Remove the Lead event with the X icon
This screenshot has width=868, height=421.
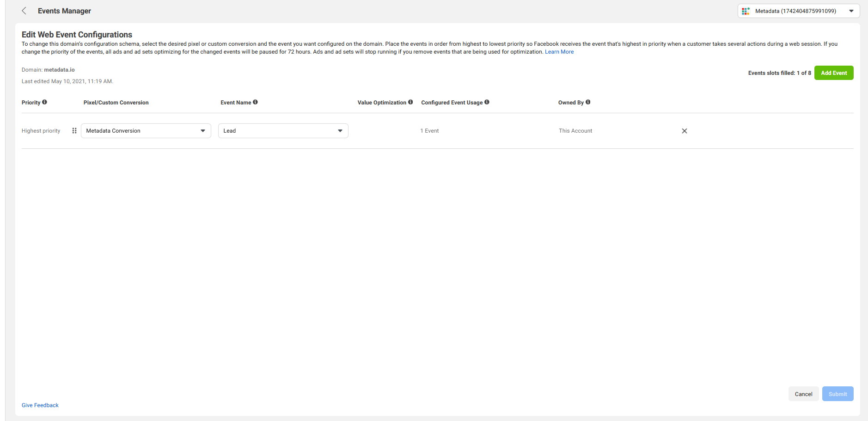pos(685,131)
